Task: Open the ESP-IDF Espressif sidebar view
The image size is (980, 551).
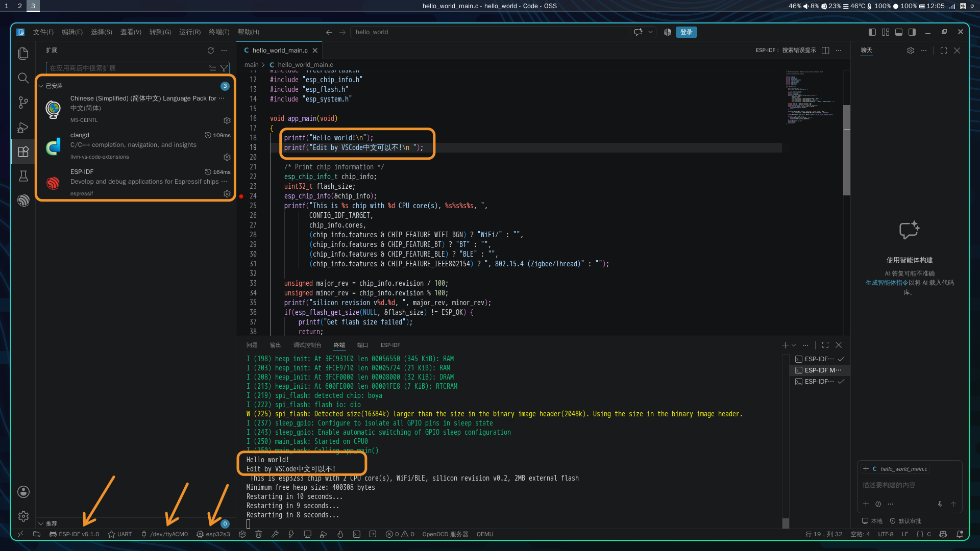Action: click(x=23, y=201)
